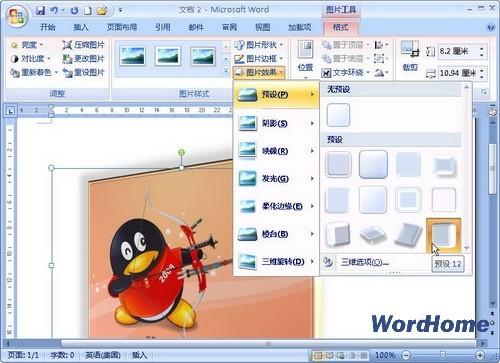Open the 发光(G) glow submenu
The height and width of the screenshot is (363, 500).
click(x=276, y=179)
